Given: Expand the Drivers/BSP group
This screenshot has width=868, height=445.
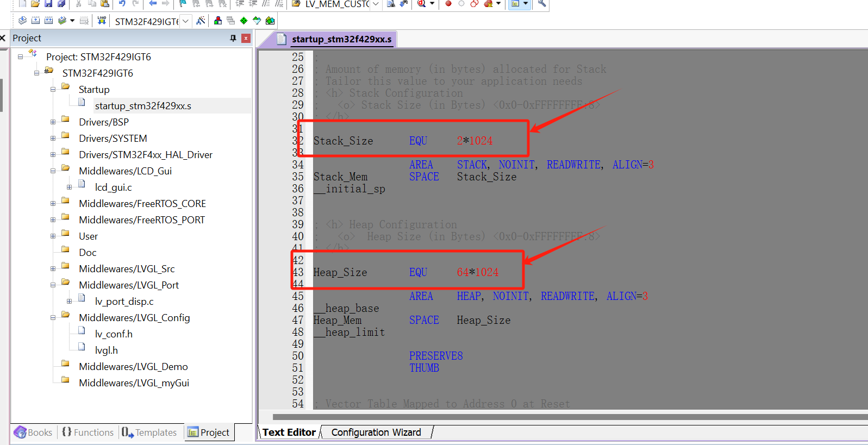Looking at the screenshot, I should click(53, 122).
